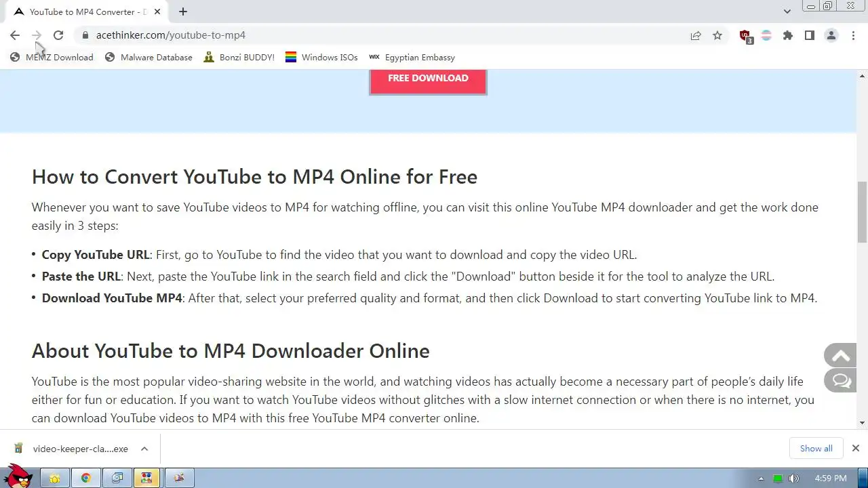Open the profile avatar menu
The height and width of the screenshot is (488, 868).
pos(831,35)
